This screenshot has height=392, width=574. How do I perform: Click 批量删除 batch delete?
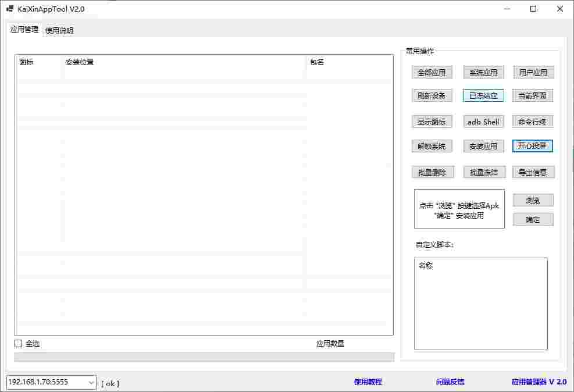[x=433, y=172]
